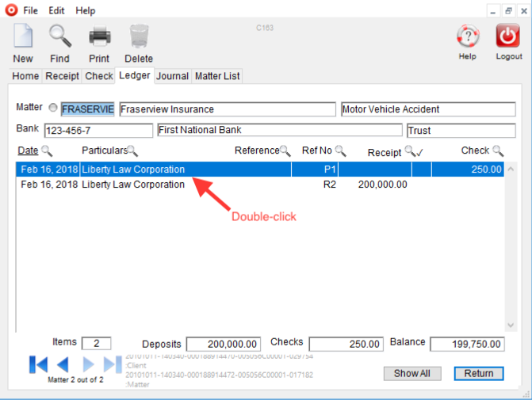532x400 pixels.
Task: Click search icon beside Ref No column
Action: (340, 150)
